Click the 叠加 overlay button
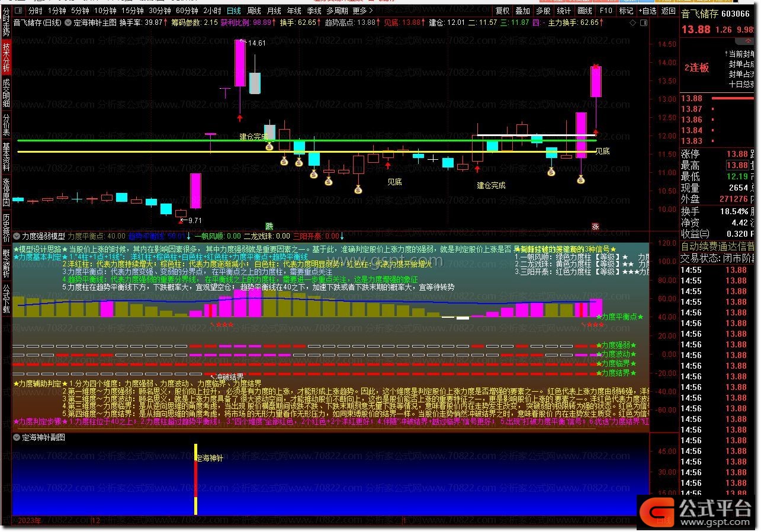This screenshot has height=532, width=761. [523, 11]
